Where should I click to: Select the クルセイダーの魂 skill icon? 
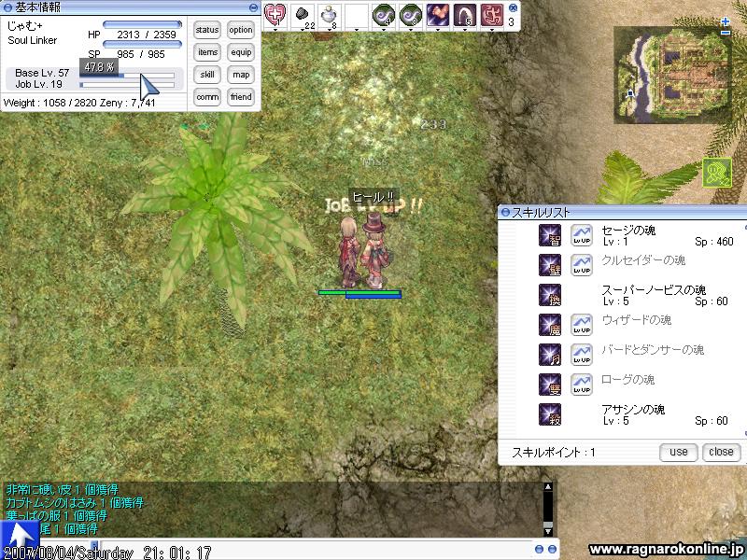(550, 265)
